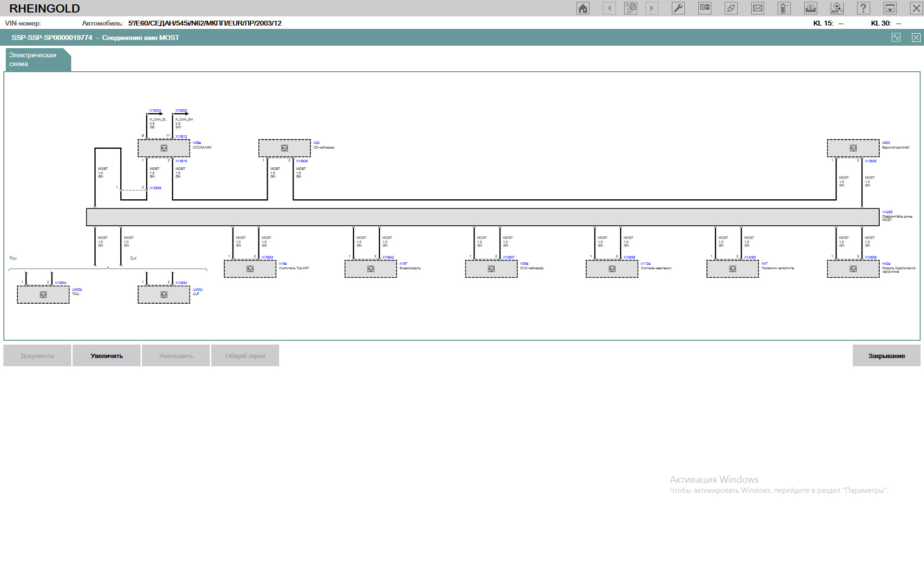Screen dimensions: 924x578
Task: Open the A503 upper display component symbol
Action: pos(853,148)
